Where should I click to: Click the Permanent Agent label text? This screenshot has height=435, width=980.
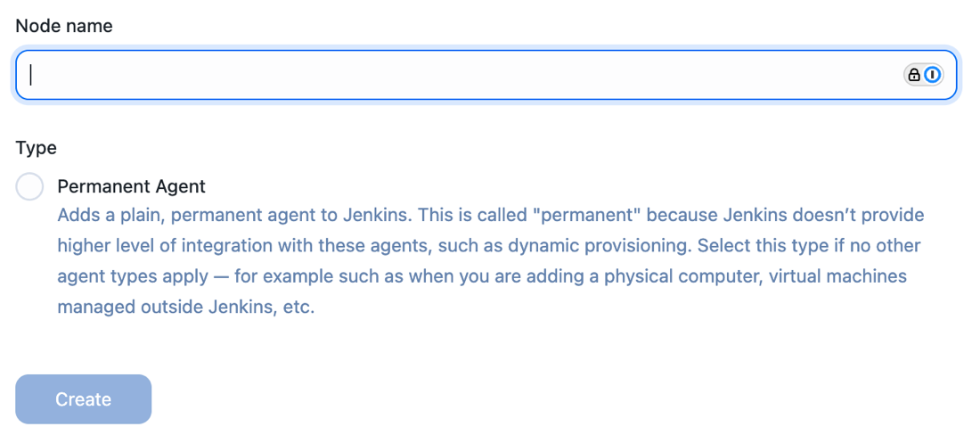click(x=131, y=186)
